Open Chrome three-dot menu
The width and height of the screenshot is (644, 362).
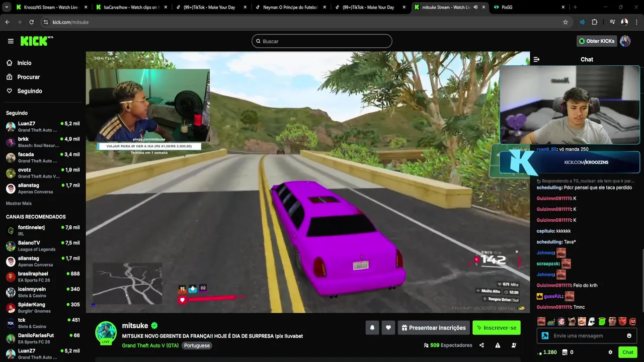click(636, 22)
